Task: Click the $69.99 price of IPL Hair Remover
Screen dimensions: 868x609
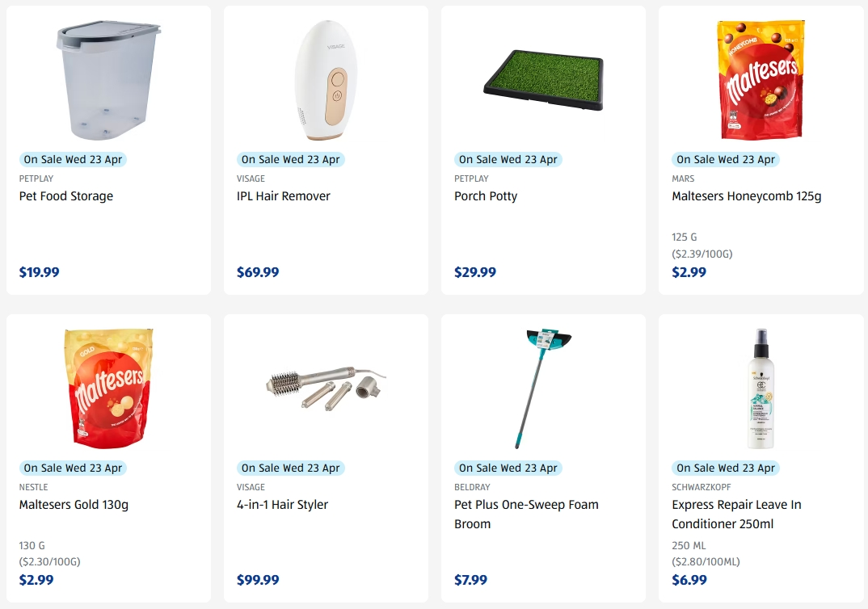Action: 258,272
